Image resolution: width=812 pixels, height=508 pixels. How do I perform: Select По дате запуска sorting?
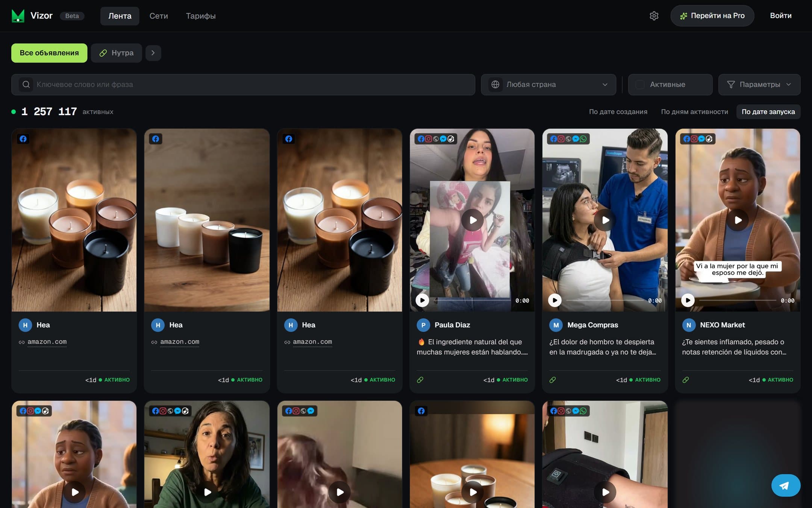(768, 112)
